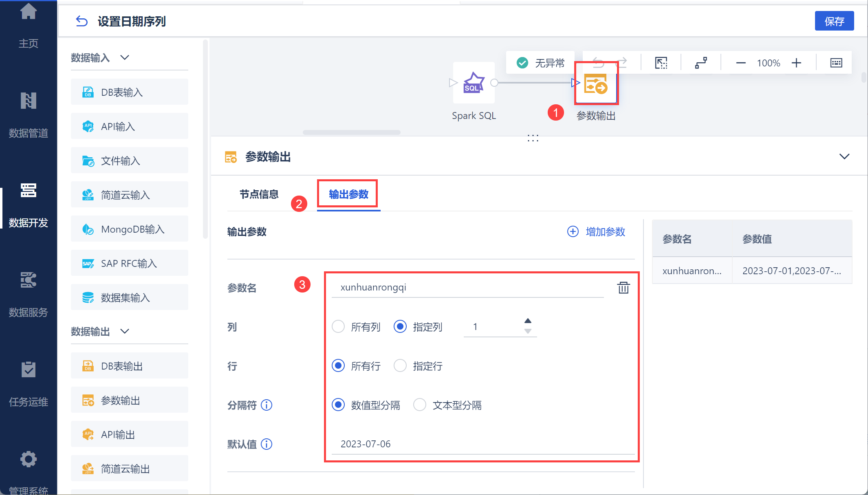This screenshot has height=495, width=868.
Task: Collapse the 数据输出 section
Action: click(125, 331)
